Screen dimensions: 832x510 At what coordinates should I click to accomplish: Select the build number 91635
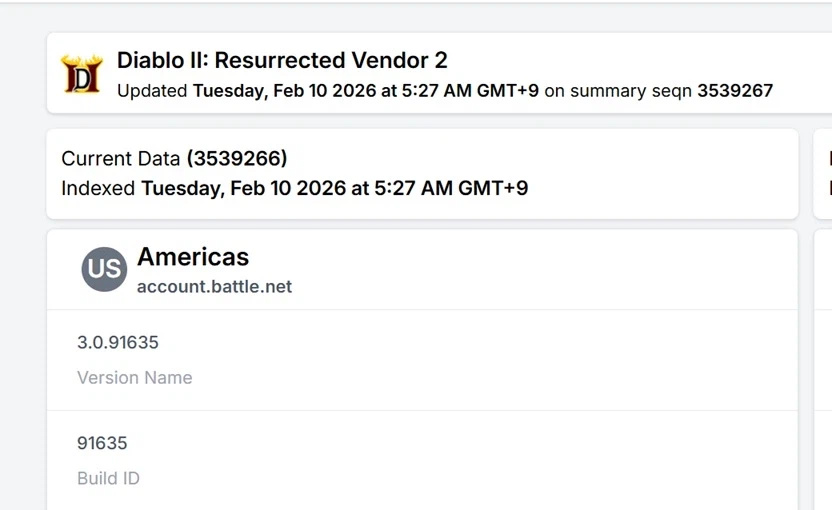point(102,443)
